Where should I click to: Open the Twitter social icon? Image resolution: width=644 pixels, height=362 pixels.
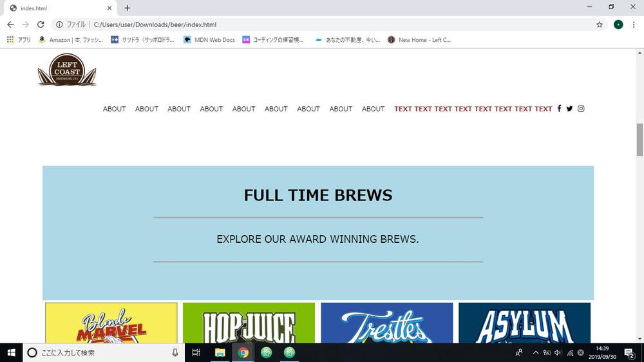coord(569,108)
